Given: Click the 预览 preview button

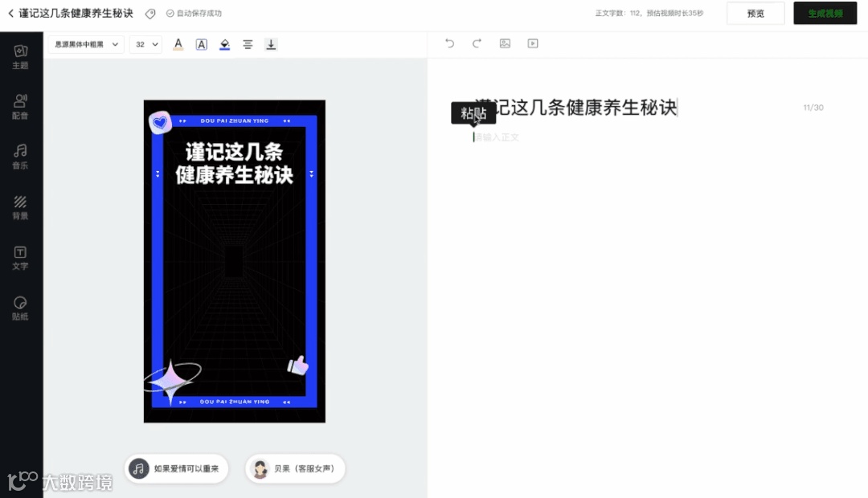Looking at the screenshot, I should point(755,13).
